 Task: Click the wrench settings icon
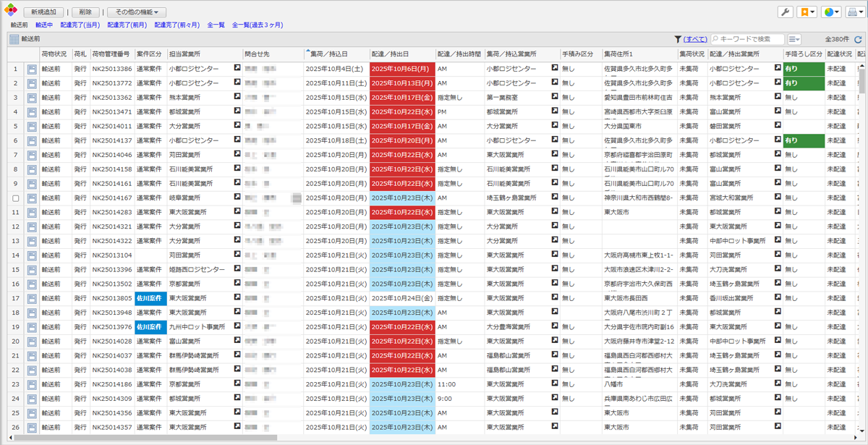785,12
